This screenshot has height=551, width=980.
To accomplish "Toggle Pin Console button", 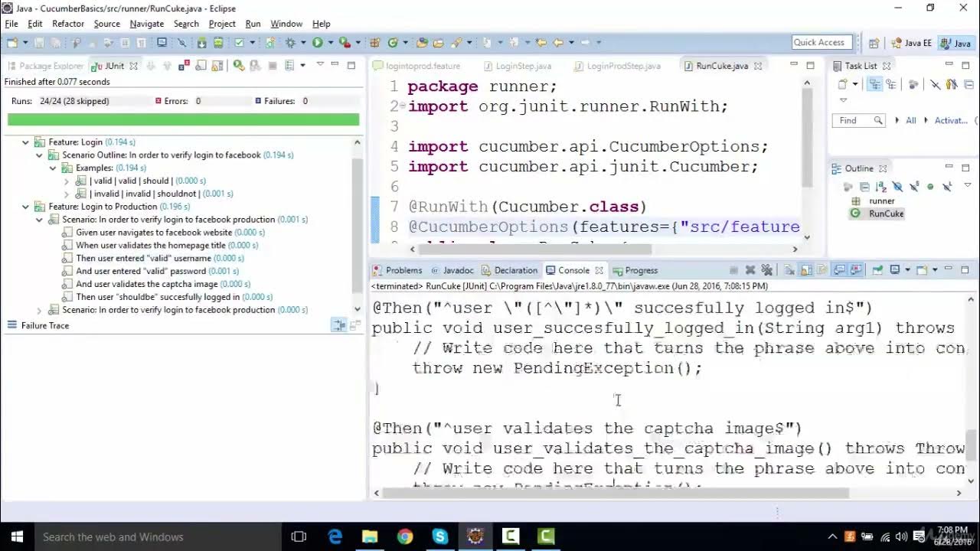I will [x=877, y=270].
